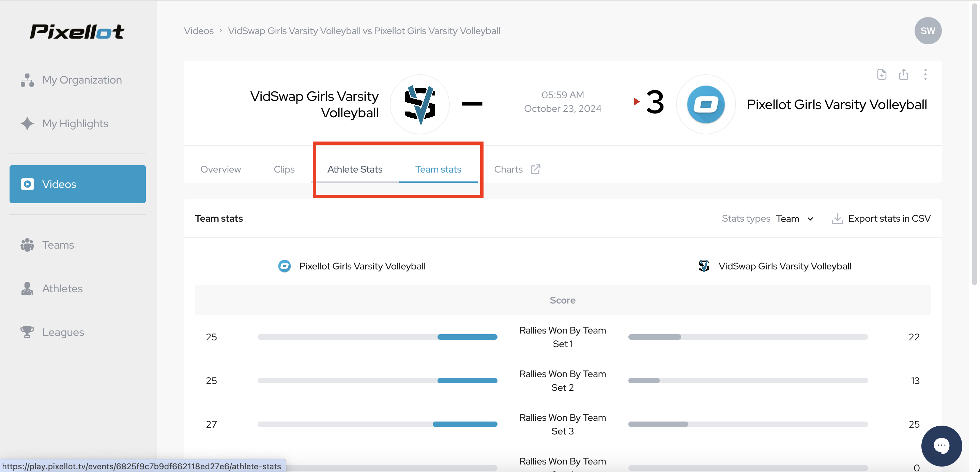Expand the Stats types Team dropdown
Viewport: 980px width, 472px height.
point(794,219)
